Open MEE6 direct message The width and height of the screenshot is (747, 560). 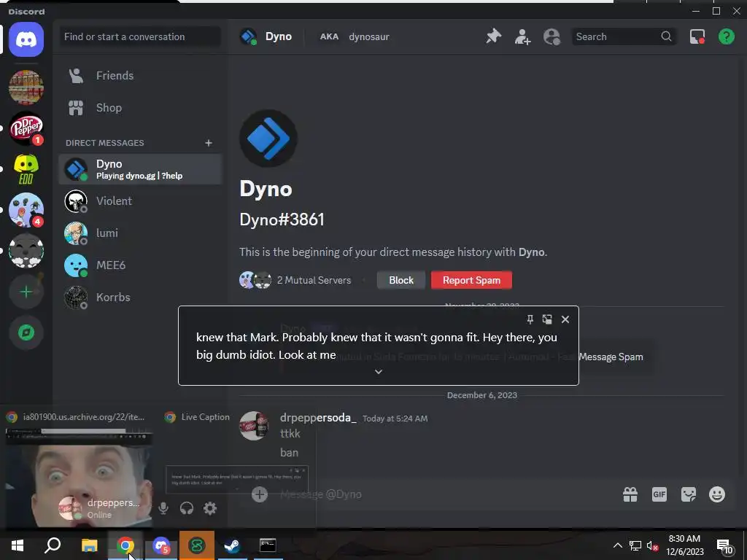click(x=140, y=265)
